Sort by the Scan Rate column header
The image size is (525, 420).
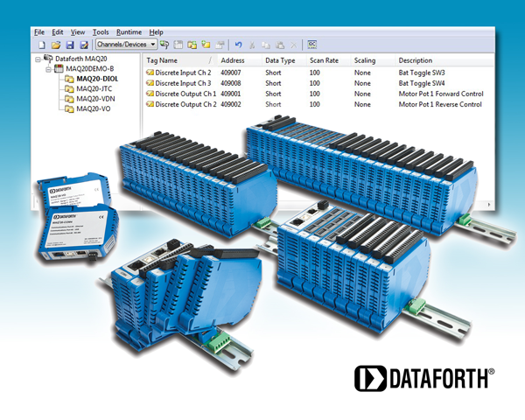coord(328,60)
